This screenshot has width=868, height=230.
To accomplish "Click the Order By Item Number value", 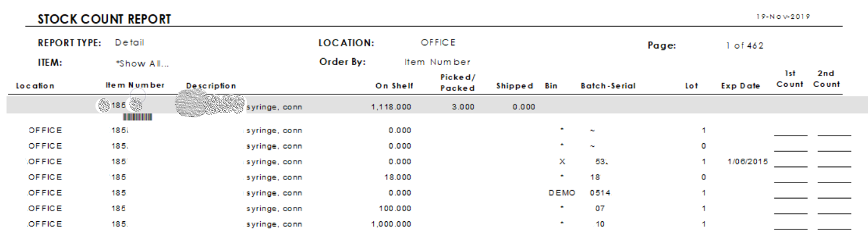I will 437,62.
